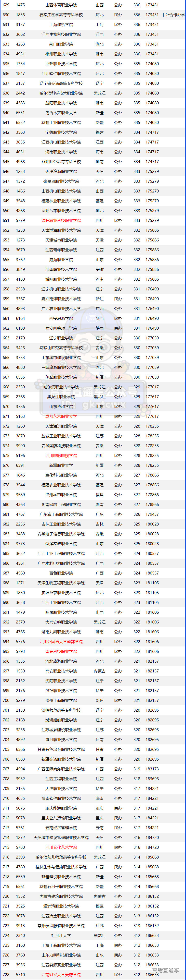
Task: Open the red link 四川电影电视学院
Action: click(x=61, y=456)
